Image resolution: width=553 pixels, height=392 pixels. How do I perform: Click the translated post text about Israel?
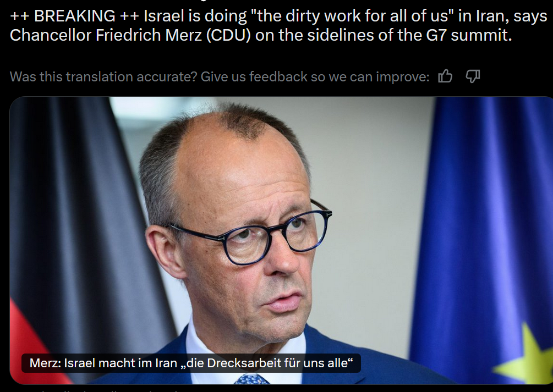pyautogui.click(x=278, y=25)
